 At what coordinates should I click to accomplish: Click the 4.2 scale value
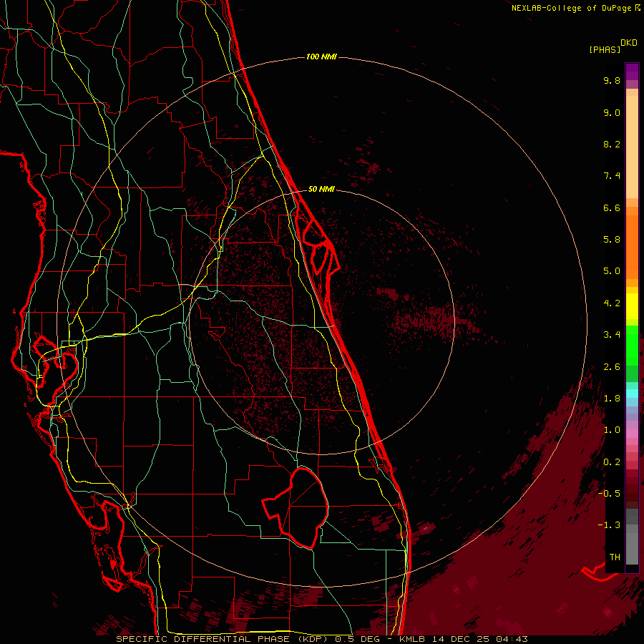[612, 303]
